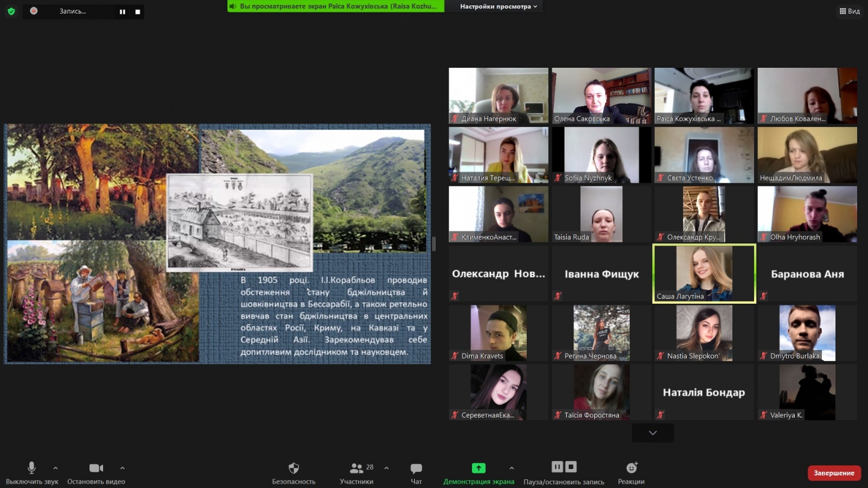The height and width of the screenshot is (488, 868).
Task: Click the red Завершение end button
Action: pos(834,473)
